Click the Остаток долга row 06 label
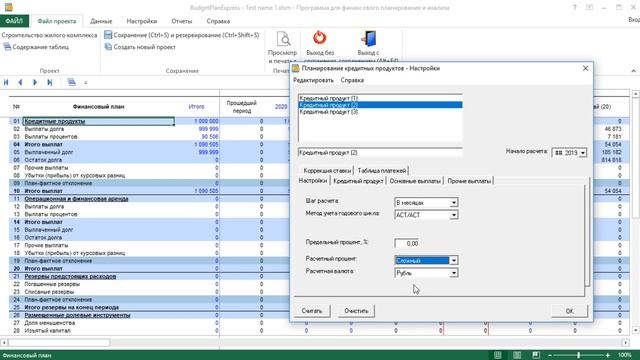Viewport: 640px width, 360px height. click(x=43, y=160)
